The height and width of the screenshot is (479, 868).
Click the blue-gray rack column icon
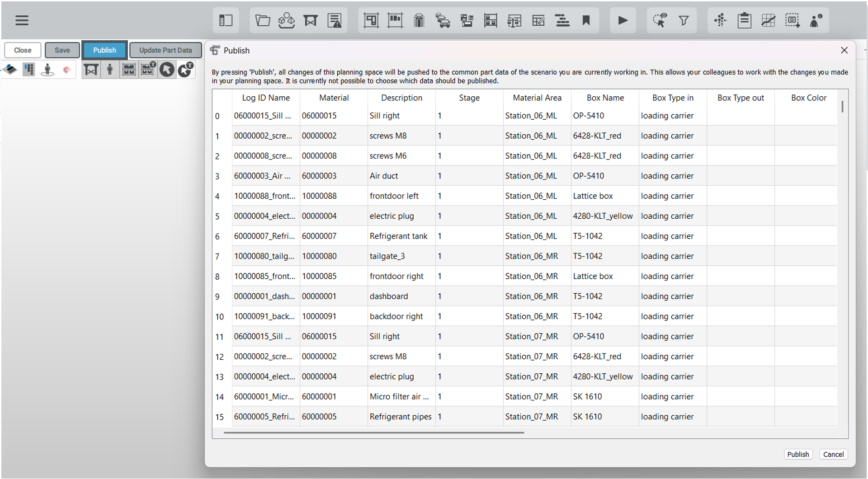coord(29,70)
